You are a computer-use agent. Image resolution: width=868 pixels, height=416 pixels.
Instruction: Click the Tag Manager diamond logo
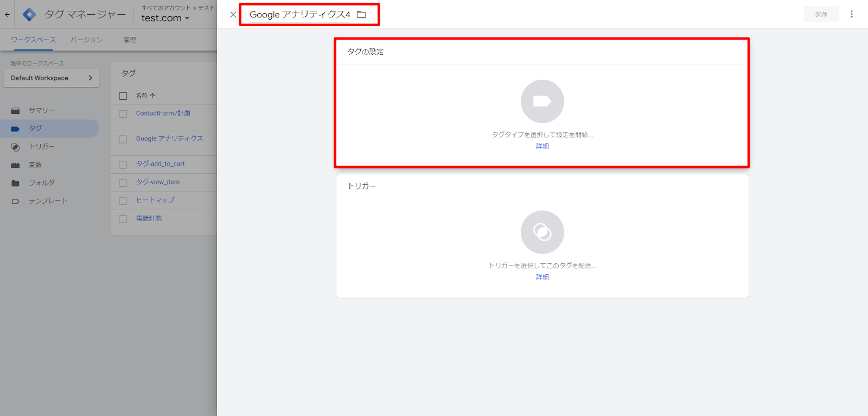tap(29, 15)
